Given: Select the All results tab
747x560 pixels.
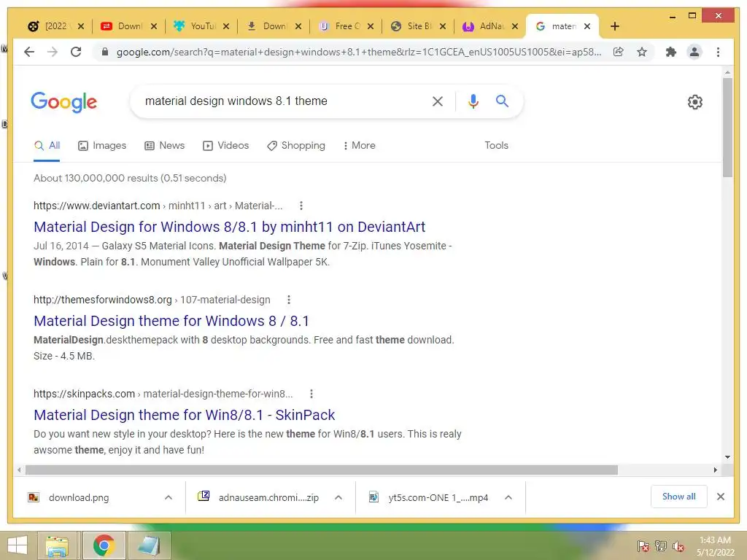Looking at the screenshot, I should coord(47,145).
